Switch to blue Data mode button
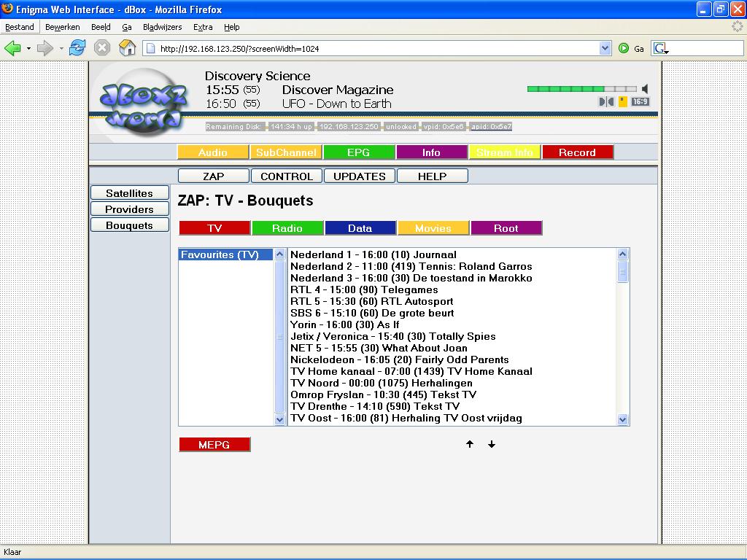 360,228
